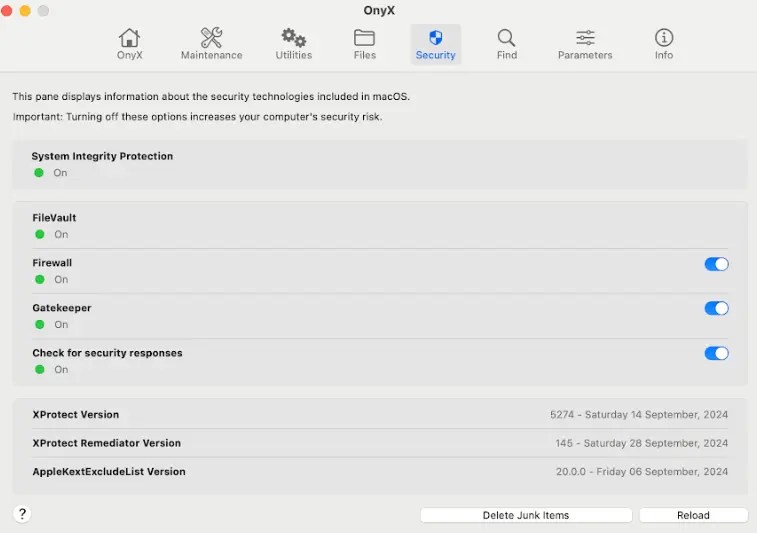Open the Parameters sliders pane

click(x=585, y=44)
